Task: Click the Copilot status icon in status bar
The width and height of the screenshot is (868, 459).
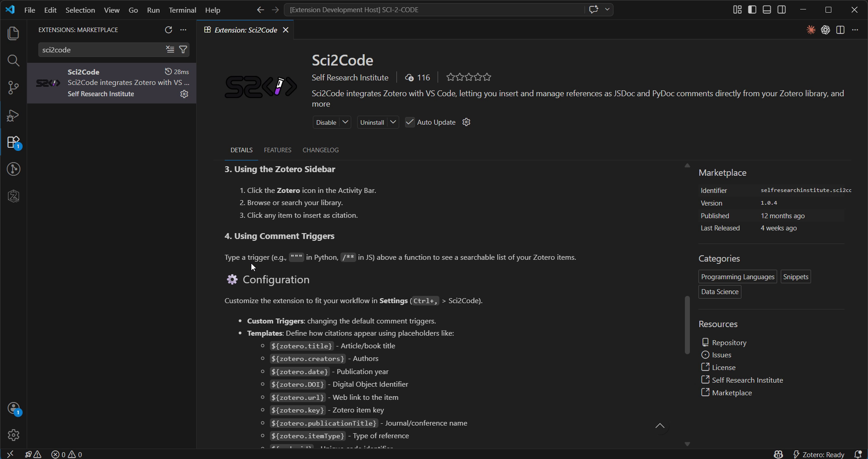Action: tap(778, 454)
